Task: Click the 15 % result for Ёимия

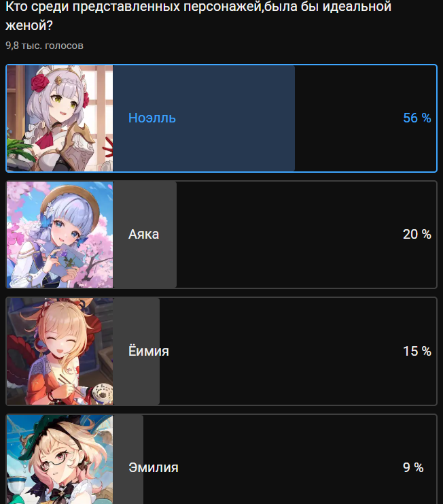Action: 417,352
